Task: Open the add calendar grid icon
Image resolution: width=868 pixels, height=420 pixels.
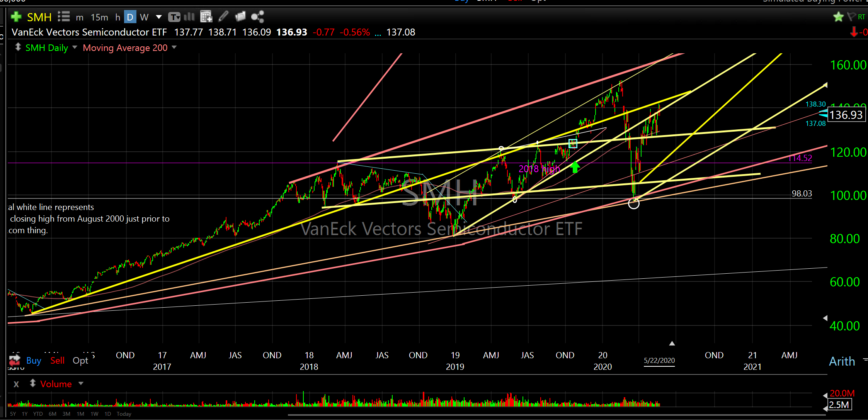Action: coord(206,17)
